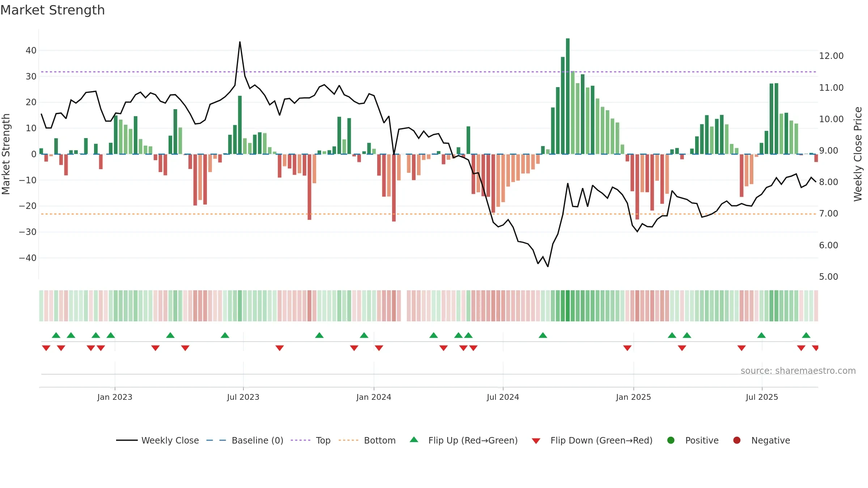Click the Jan 2024 axis label

coord(374,397)
